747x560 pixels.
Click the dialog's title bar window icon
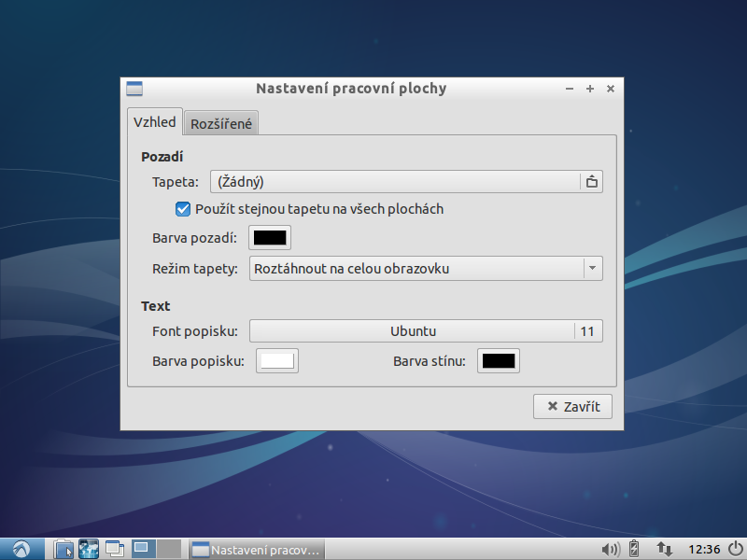pos(134,88)
